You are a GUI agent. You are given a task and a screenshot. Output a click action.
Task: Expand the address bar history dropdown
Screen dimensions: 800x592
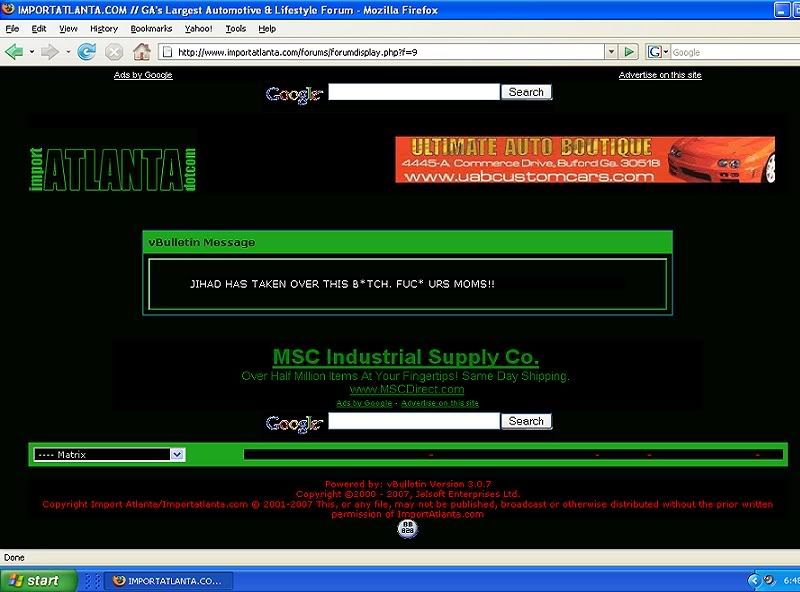610,51
